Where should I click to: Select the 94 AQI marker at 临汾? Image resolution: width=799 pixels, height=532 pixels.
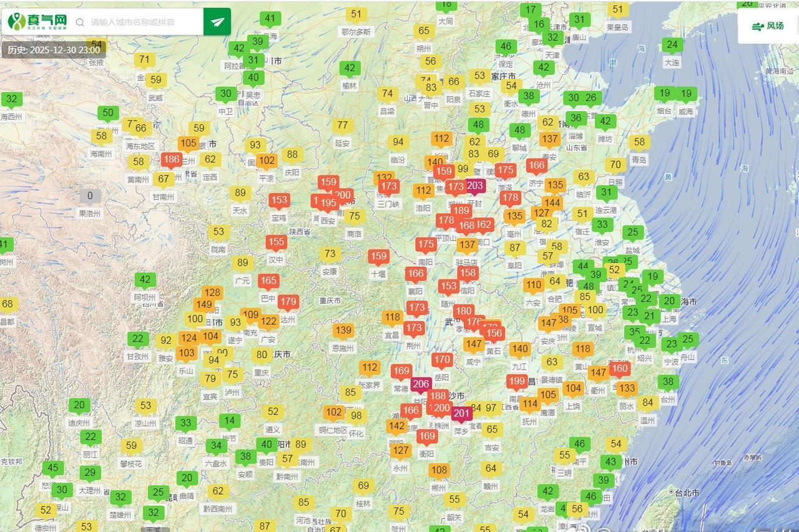pos(398,142)
